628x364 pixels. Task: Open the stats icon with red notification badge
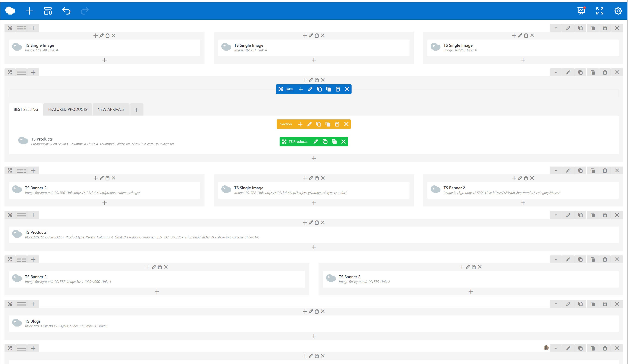click(x=581, y=11)
